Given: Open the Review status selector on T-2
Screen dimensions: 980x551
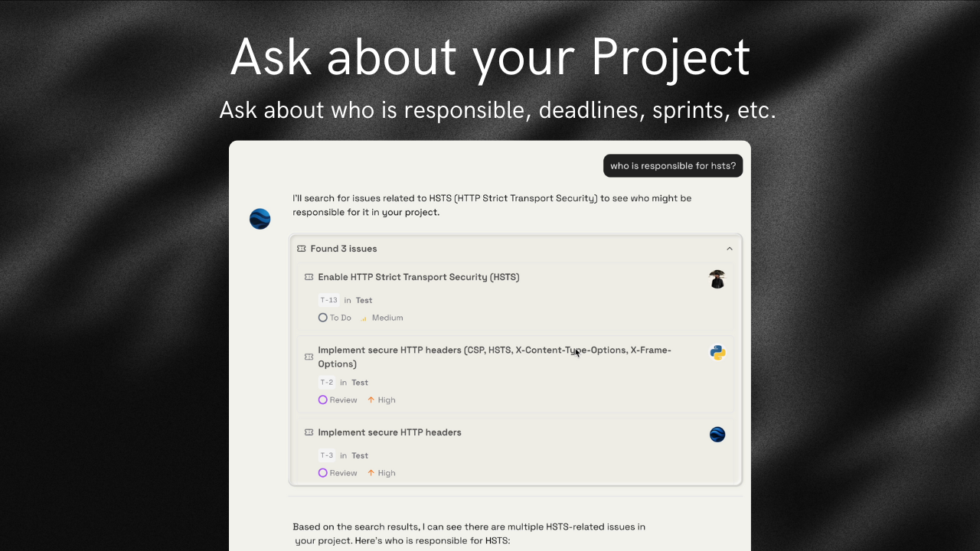Looking at the screenshot, I should [338, 399].
